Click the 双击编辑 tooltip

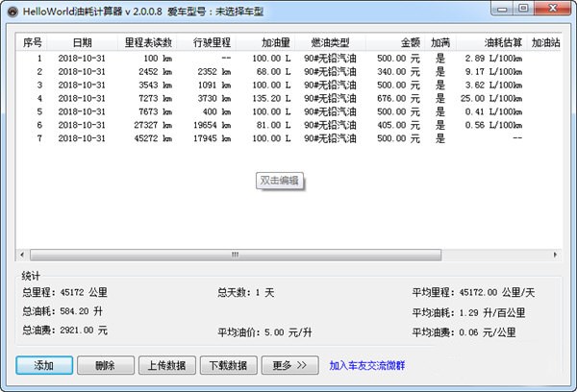tap(280, 181)
